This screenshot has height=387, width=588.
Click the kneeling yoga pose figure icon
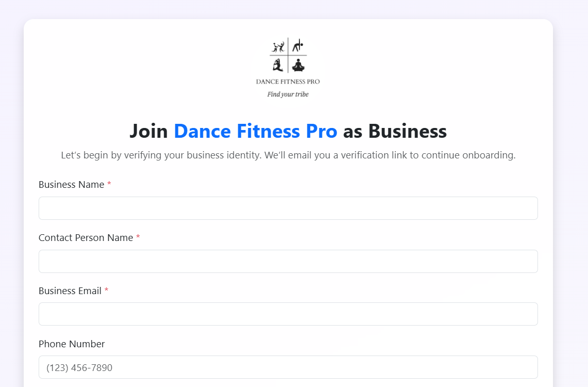tap(278, 65)
